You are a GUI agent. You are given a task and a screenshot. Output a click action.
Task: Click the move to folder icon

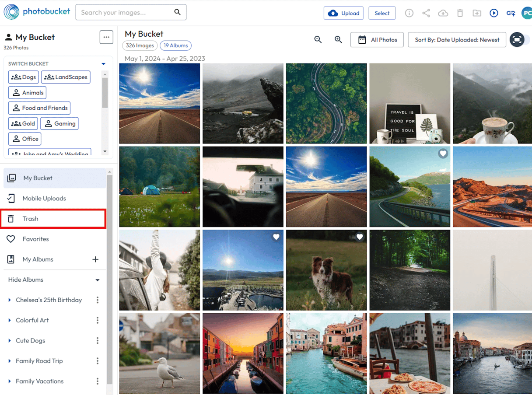click(x=476, y=13)
